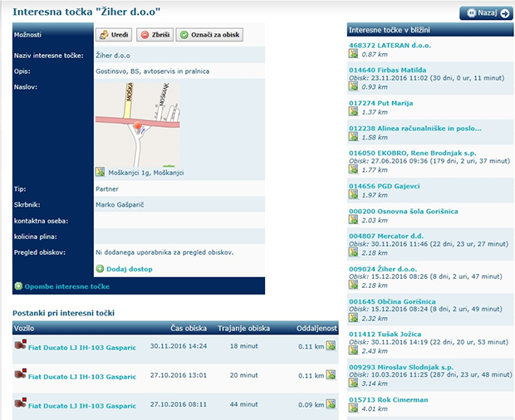
Task: Click vehicle icon in 27.10.2016 08:11 row
Action: pyautogui.click(x=21, y=403)
